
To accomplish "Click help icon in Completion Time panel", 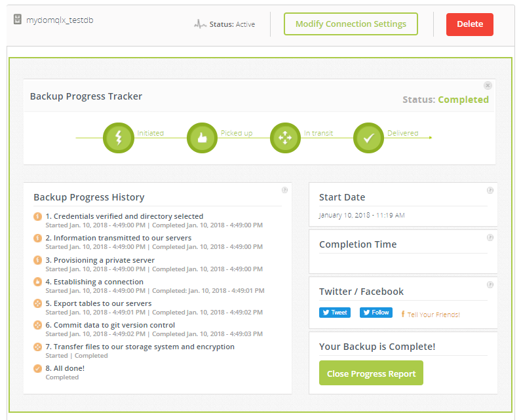I will click(x=490, y=238).
